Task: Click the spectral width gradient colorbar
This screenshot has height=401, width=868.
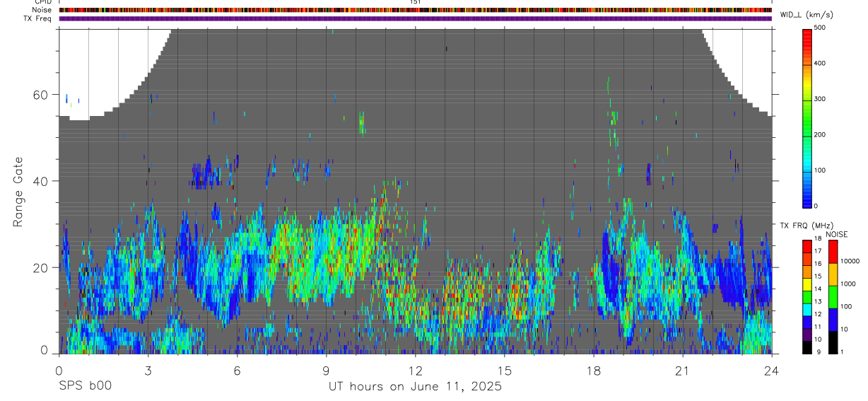Action: (x=807, y=117)
